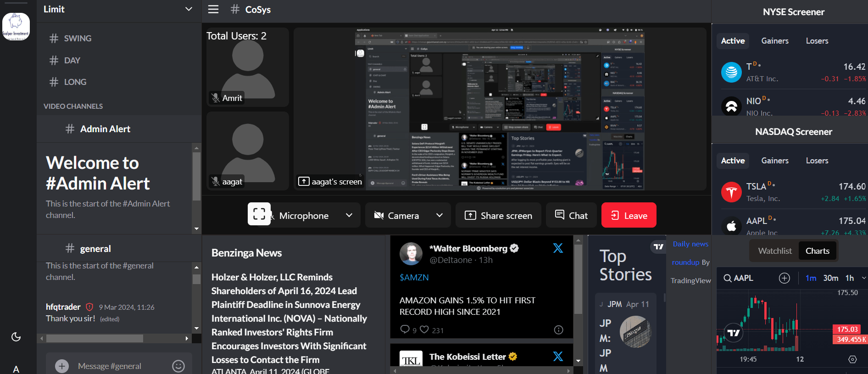Image resolution: width=868 pixels, height=374 pixels.
Task: Toggle dark mode with the moon icon
Action: [x=16, y=337]
